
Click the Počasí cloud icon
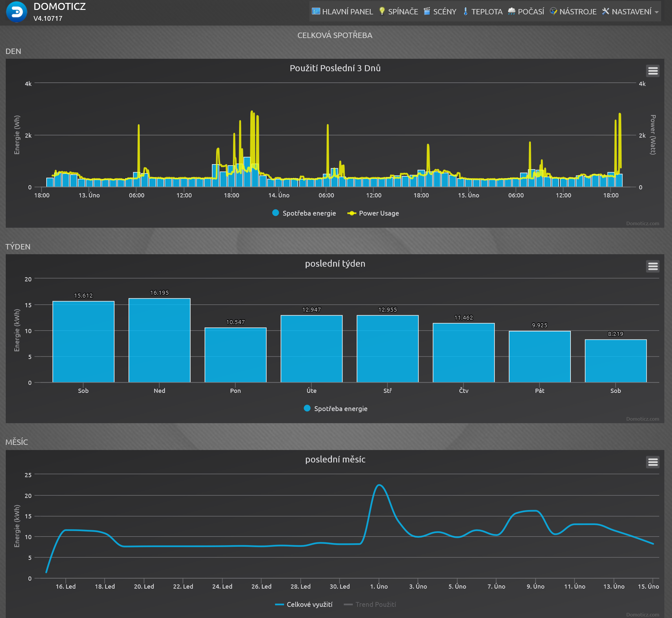tap(511, 11)
